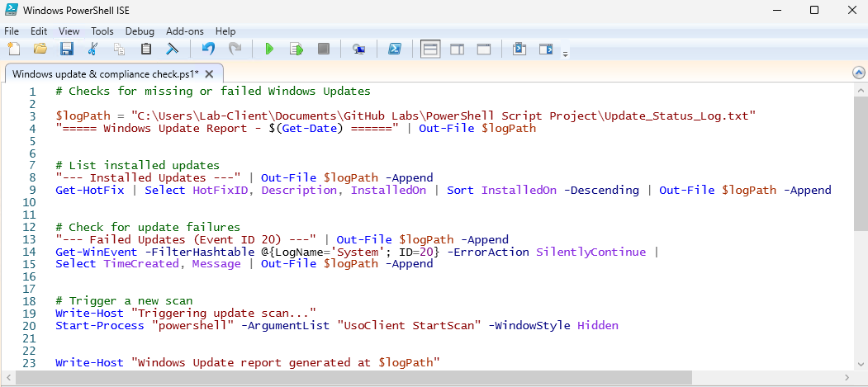Click the "Triggering update scan..." string
Viewport: 868px width, 387px height.
(223, 314)
